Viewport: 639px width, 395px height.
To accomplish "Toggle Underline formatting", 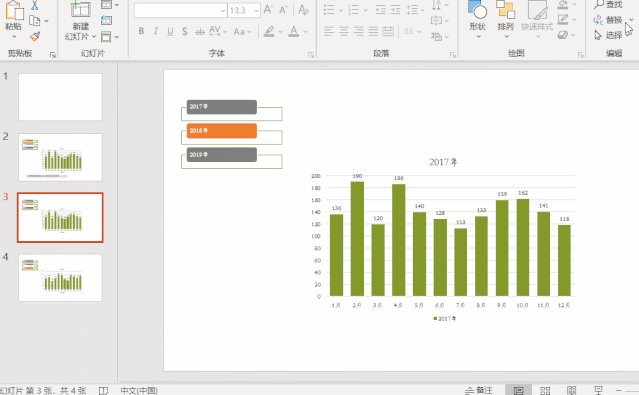I will click(170, 31).
